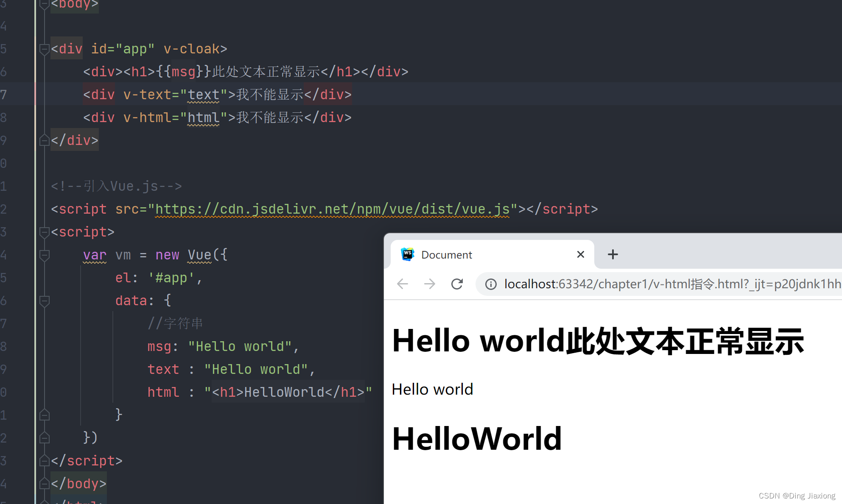This screenshot has height=504, width=842.
Task: Collapse the div id="app" fold marker
Action: pos(44,49)
